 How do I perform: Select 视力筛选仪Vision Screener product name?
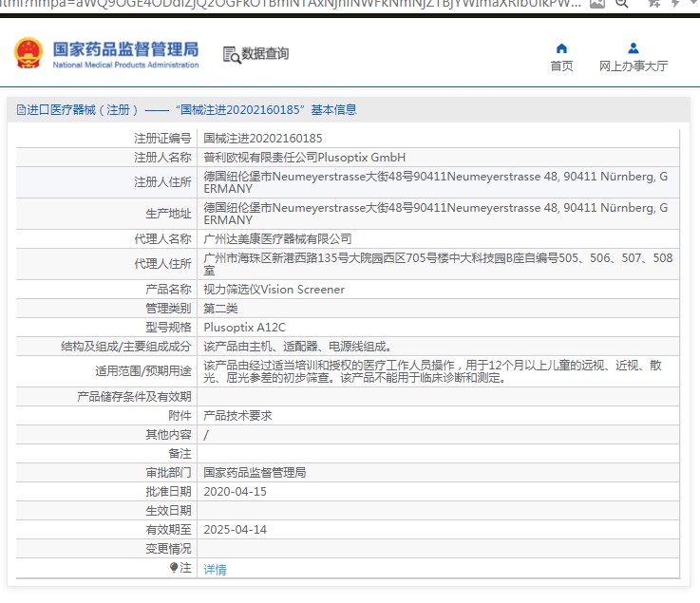pyautogui.click(x=274, y=290)
